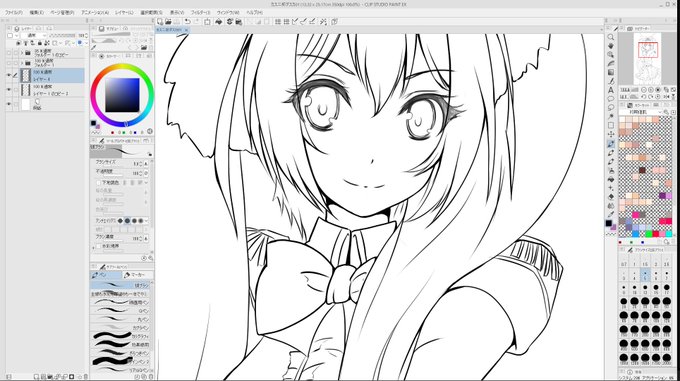This screenshot has width=680, height=381.
Task: Choose the first anti-aliasing level dot
Action: 120,221
